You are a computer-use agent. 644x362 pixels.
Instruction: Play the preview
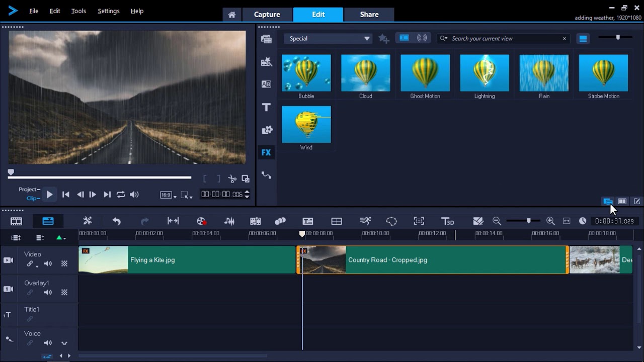49,195
